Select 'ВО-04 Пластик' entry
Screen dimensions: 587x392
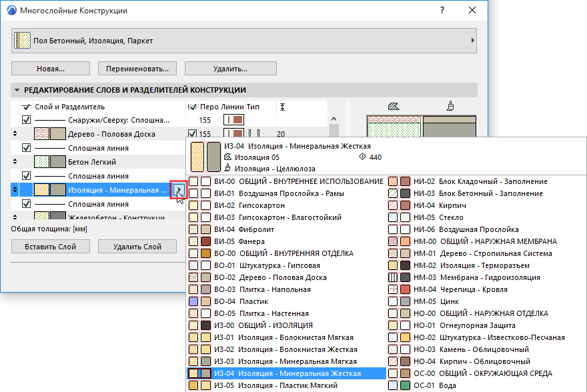pos(286,301)
